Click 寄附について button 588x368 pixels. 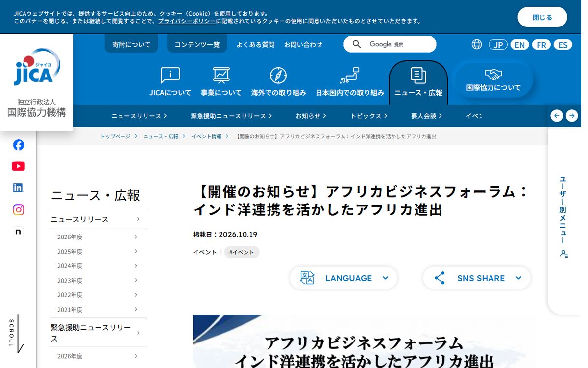[131, 44]
